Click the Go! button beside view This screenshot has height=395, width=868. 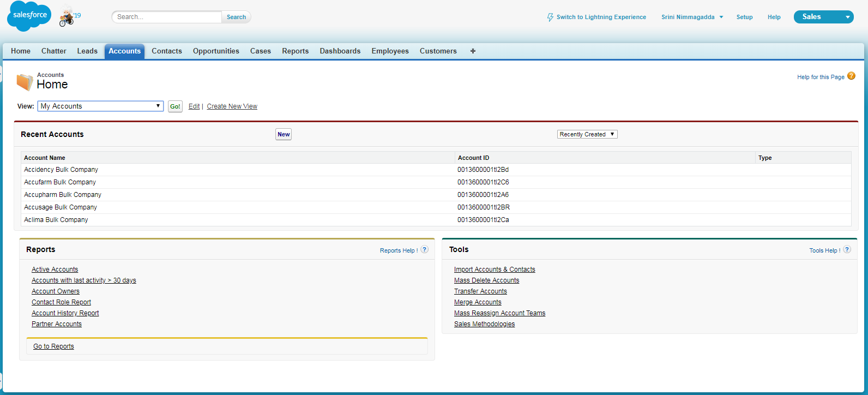pos(175,106)
